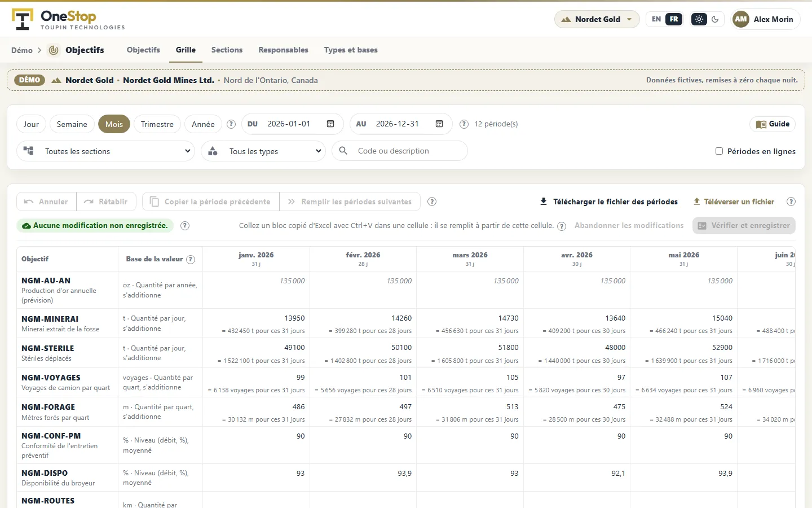Click Télécharger le fichier des périodes
812x508 pixels.
click(609, 202)
